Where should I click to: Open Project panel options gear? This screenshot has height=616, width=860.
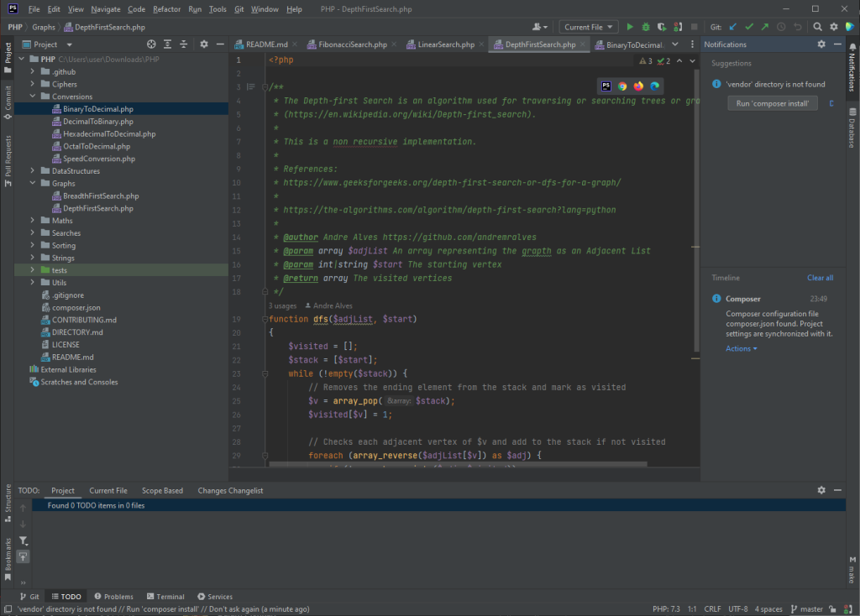coord(204,44)
